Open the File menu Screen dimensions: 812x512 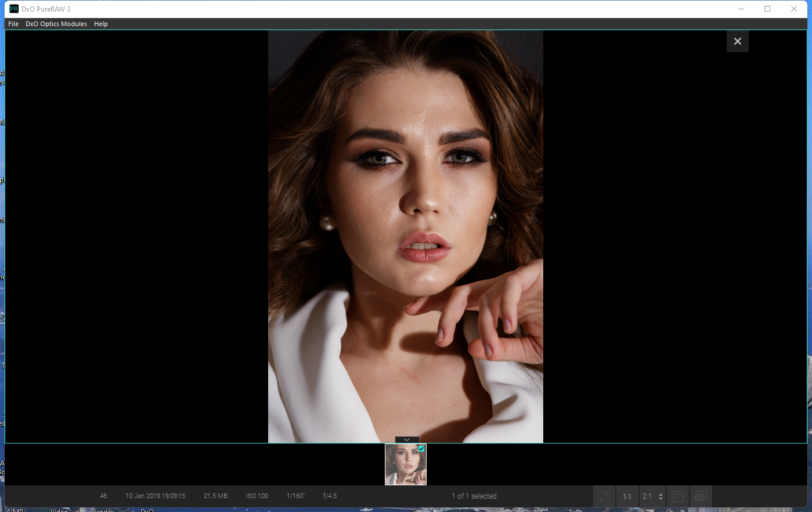[x=13, y=24]
